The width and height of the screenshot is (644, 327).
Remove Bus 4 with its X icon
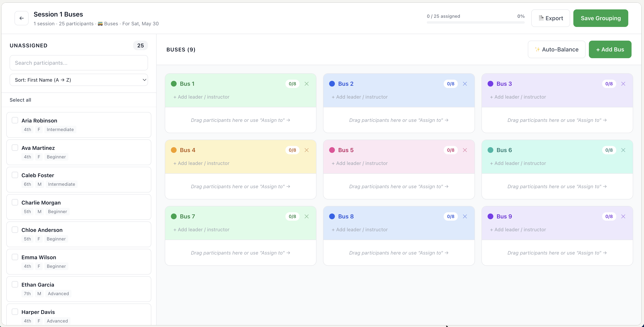coord(306,150)
